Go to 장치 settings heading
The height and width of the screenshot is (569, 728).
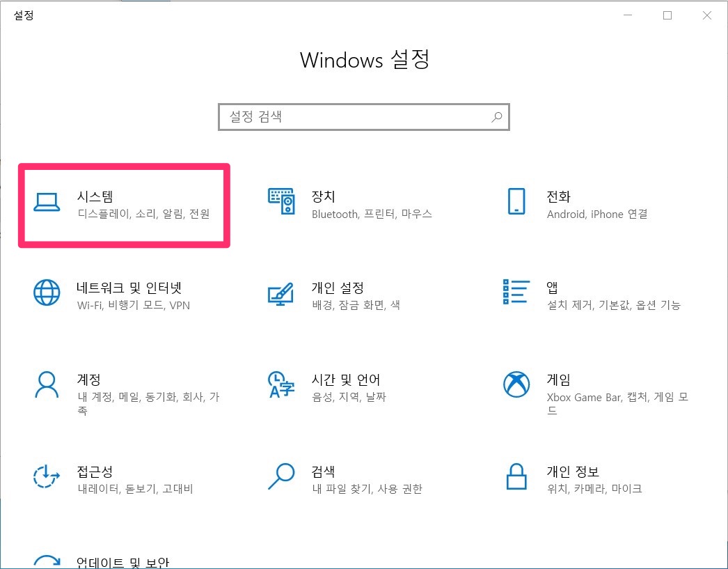point(323,196)
